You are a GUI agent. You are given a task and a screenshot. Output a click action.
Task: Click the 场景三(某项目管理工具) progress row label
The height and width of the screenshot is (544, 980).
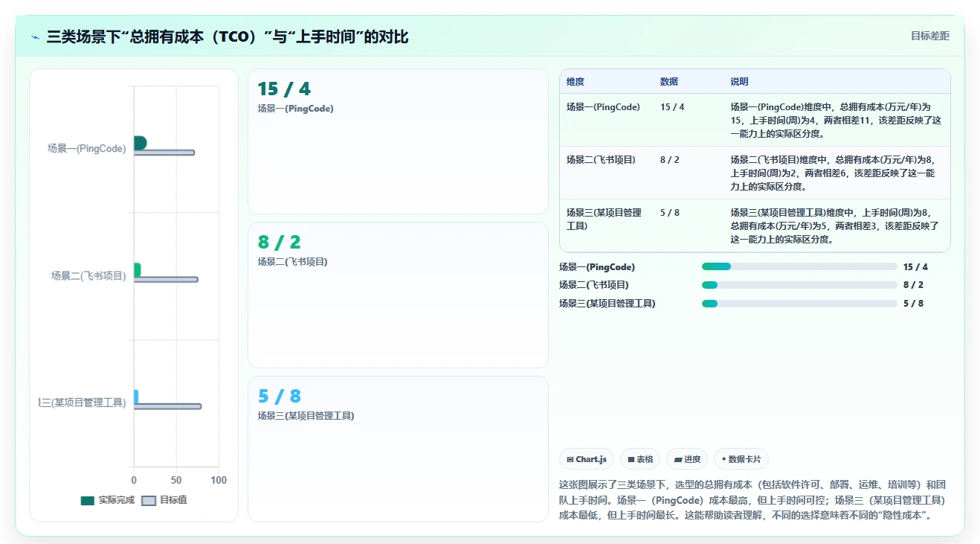607,304
